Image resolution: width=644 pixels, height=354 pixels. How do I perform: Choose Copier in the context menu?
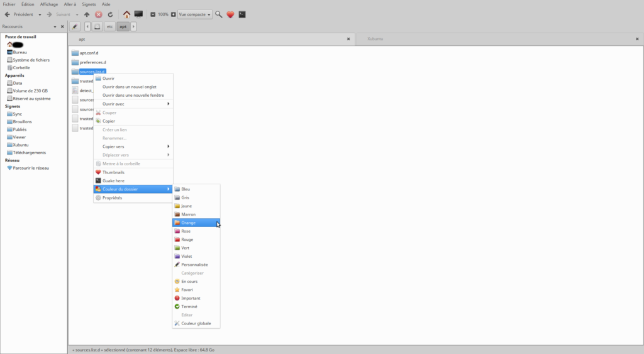coord(133,121)
